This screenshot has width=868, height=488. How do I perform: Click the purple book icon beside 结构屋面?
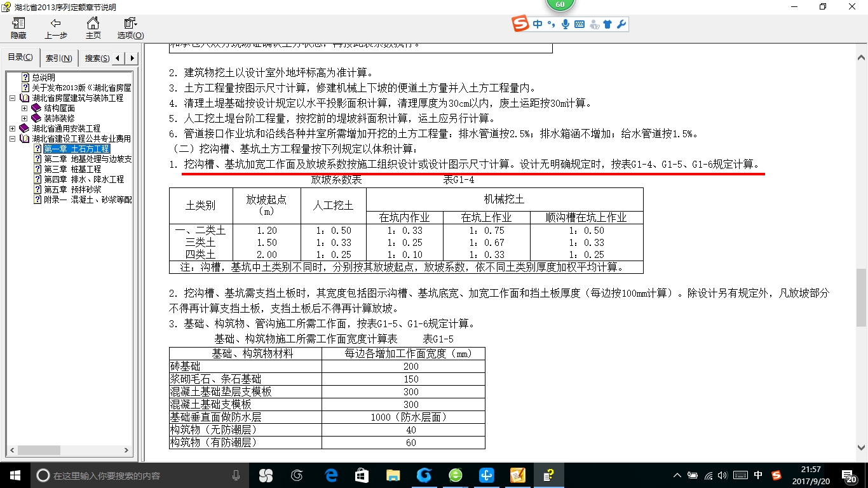(36, 108)
